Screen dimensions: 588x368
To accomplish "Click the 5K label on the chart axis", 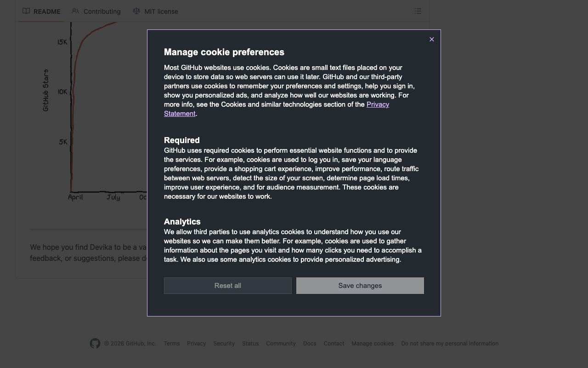I will pyautogui.click(x=63, y=142).
